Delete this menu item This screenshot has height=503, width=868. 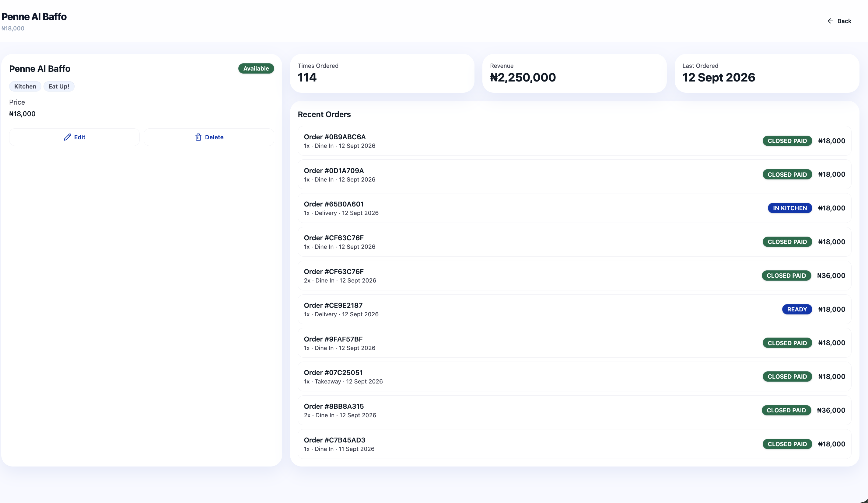point(209,137)
